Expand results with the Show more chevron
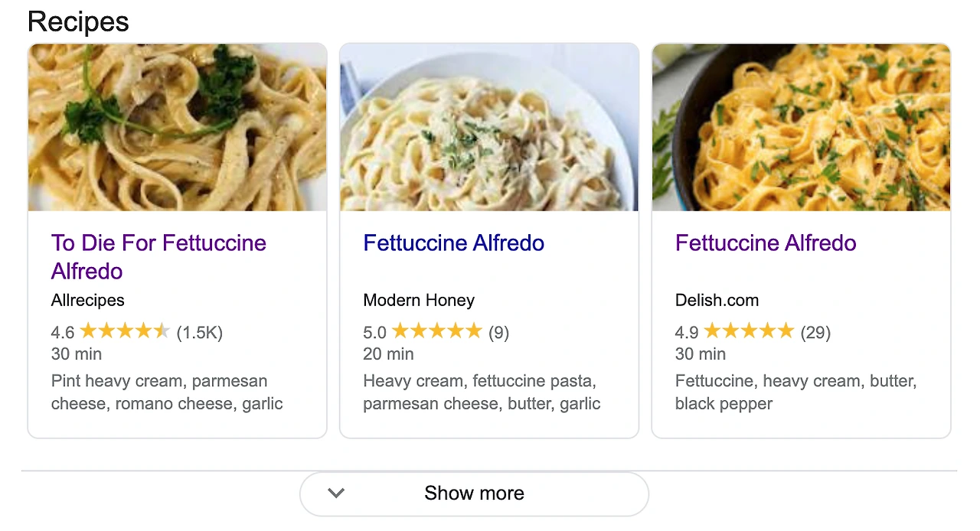980x531 pixels. click(336, 494)
